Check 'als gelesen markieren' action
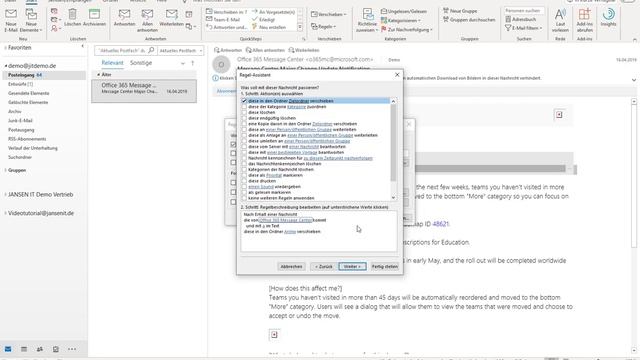This screenshot has width=640, height=360. pyautogui.click(x=244, y=192)
